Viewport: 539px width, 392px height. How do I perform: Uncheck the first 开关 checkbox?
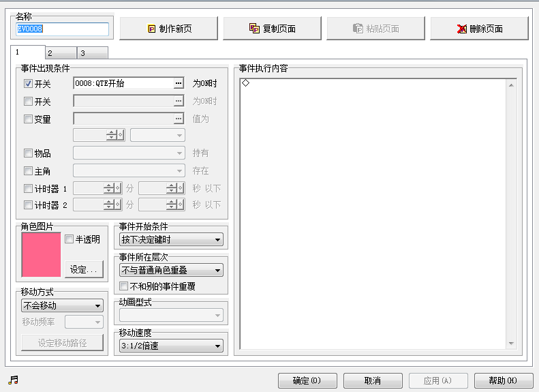click(28, 83)
